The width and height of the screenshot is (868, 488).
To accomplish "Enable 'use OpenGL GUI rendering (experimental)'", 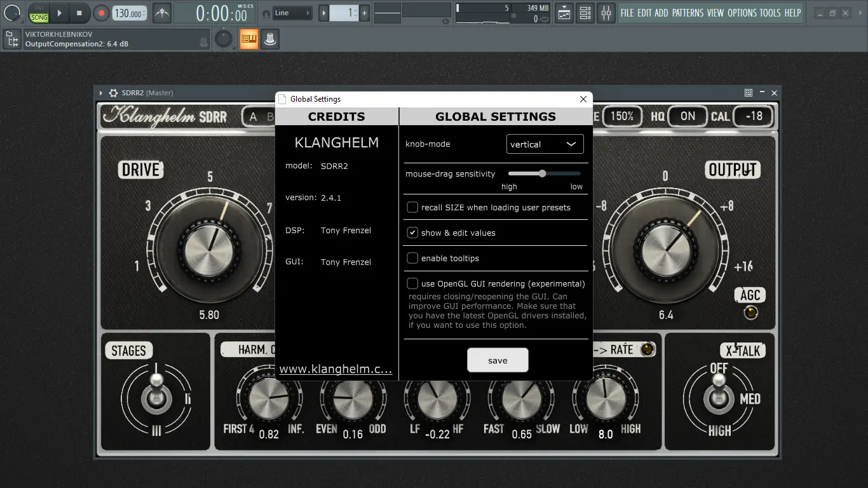I will click(412, 283).
